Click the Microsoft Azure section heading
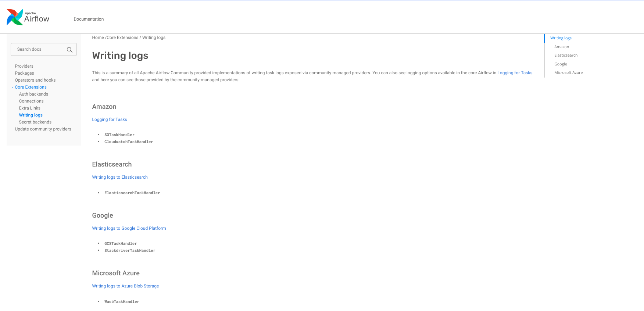The image size is (644, 311). pyautogui.click(x=116, y=273)
